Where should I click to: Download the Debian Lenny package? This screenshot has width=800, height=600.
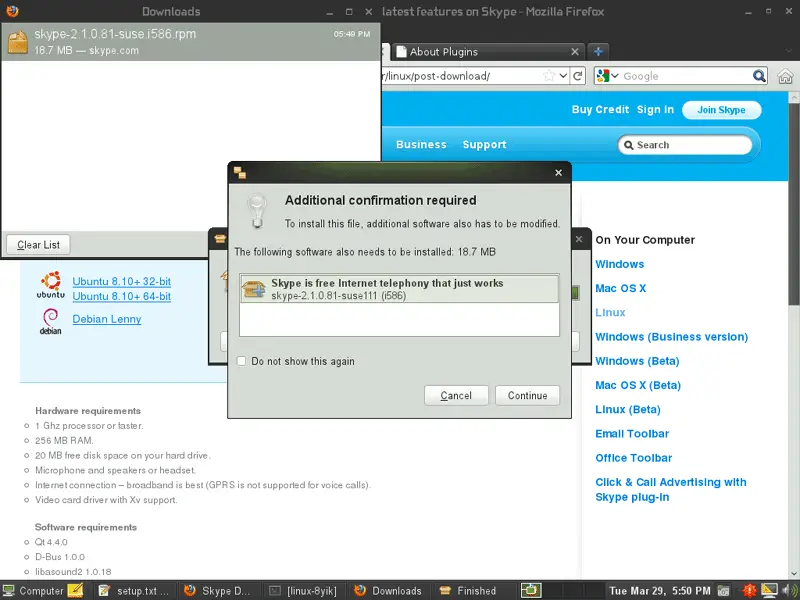click(x=107, y=319)
